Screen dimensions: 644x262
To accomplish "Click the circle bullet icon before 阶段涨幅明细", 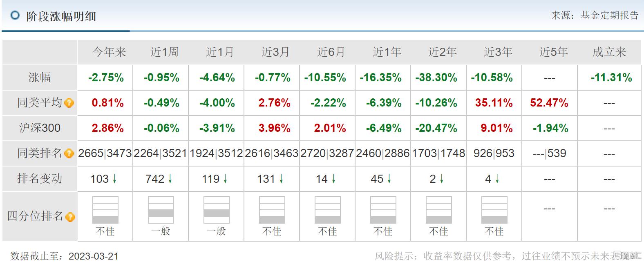I will coord(15,16).
